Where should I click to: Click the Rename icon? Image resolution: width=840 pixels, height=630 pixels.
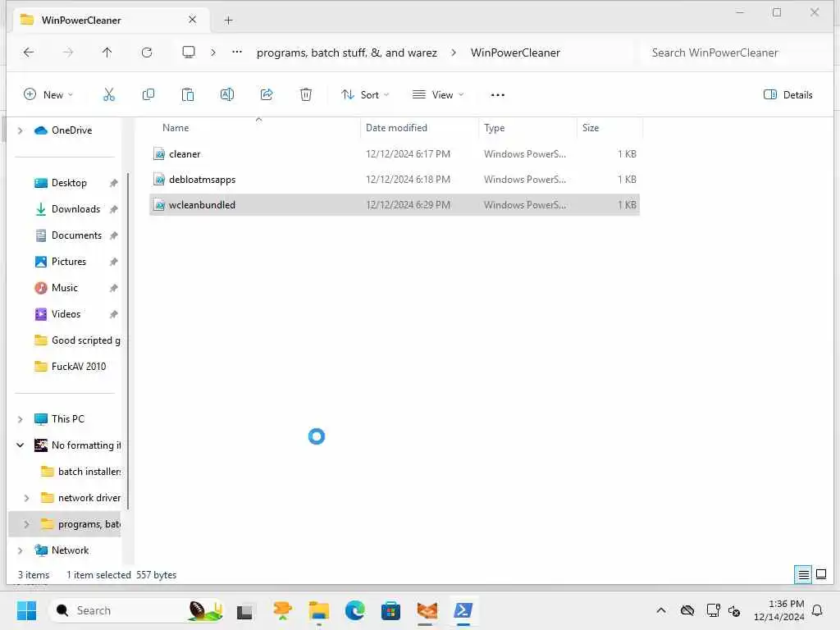pos(227,95)
